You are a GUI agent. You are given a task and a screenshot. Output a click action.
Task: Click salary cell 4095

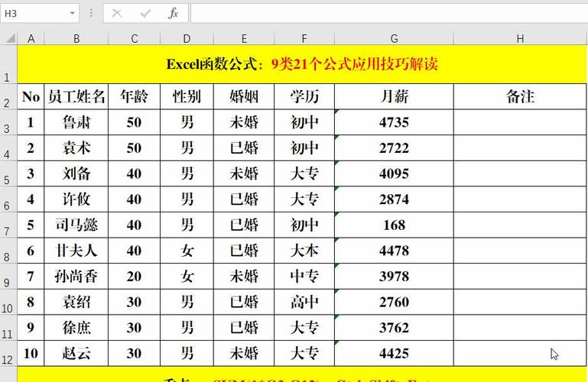(394, 173)
